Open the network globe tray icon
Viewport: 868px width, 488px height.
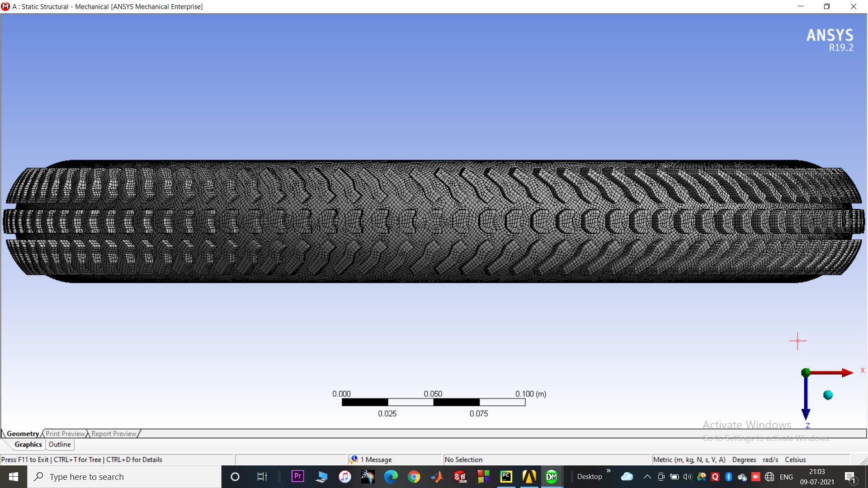769,477
